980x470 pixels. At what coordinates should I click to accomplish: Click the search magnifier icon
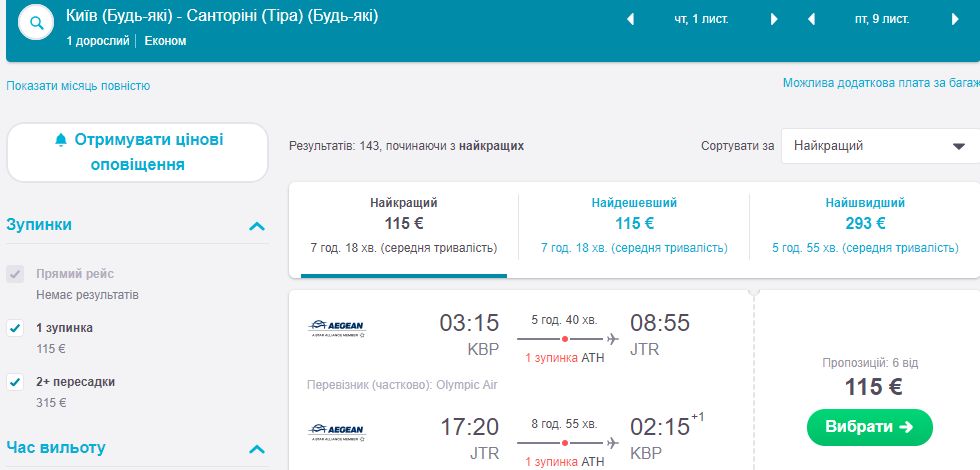click(x=35, y=25)
